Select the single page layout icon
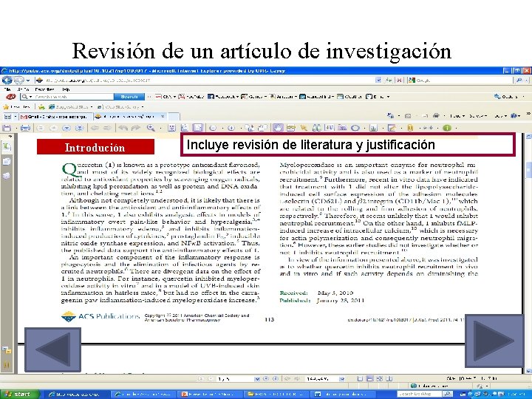Image resolution: width=532 pixels, height=399 pixels. (x=361, y=378)
